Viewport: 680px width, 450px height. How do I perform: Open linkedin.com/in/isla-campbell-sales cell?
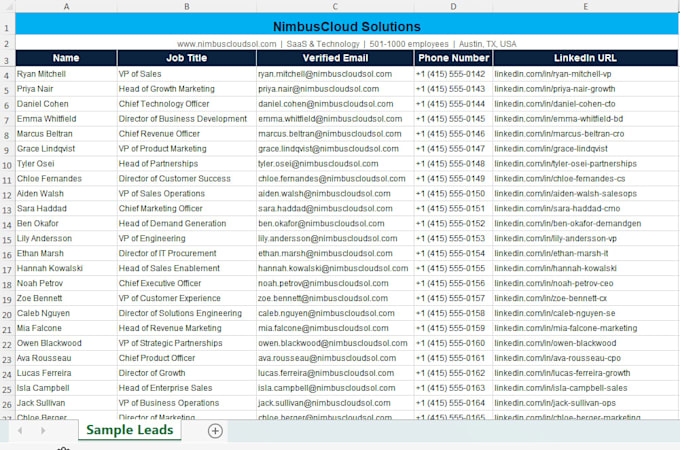[585, 388]
